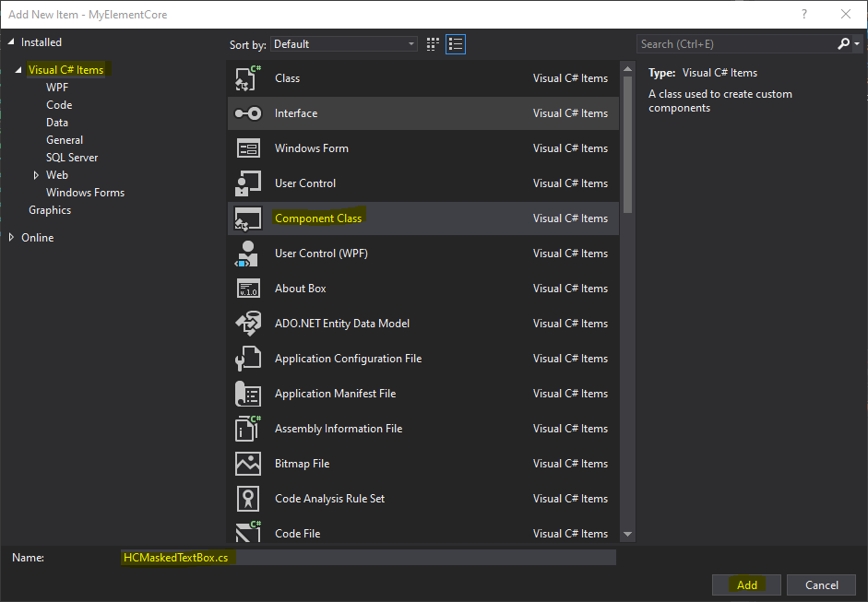Select Code Analysis Rule Set icon

coord(248,499)
